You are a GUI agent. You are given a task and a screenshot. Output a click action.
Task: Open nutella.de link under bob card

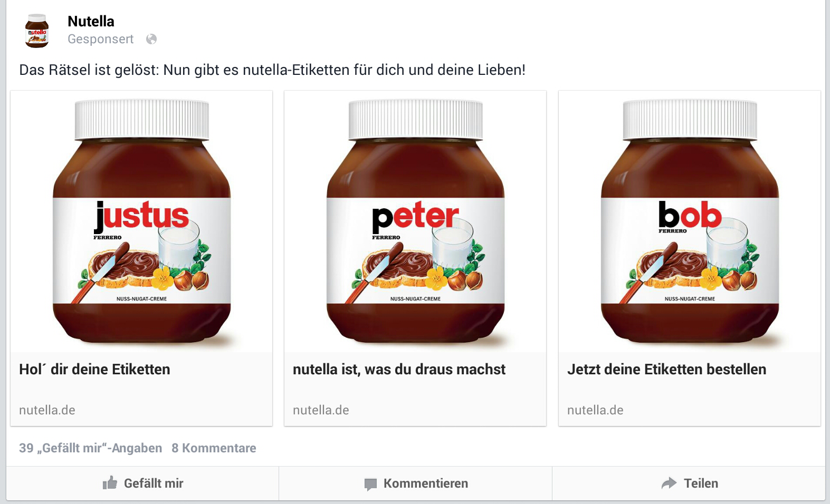point(595,410)
